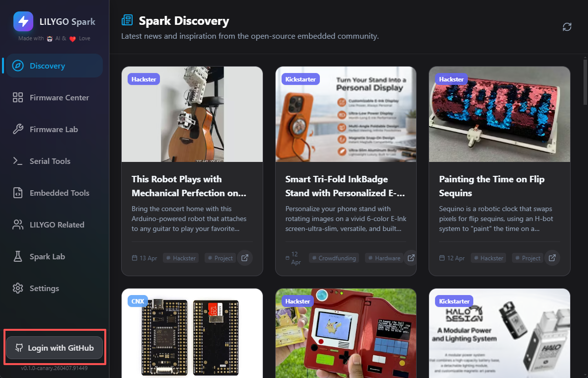This screenshot has width=588, height=378.
Task: Click the refresh icon in Spark Discovery header
Action: (567, 27)
